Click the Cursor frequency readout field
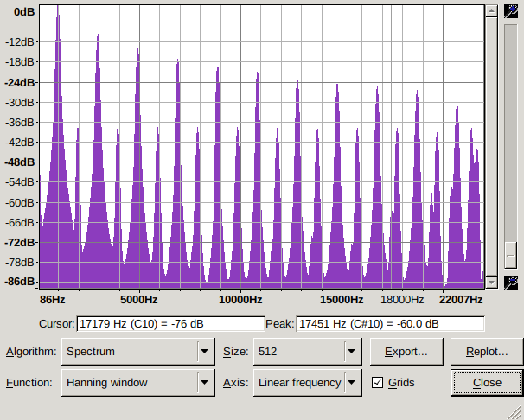Image resolution: width=524 pixels, height=420 pixels. pos(170,324)
